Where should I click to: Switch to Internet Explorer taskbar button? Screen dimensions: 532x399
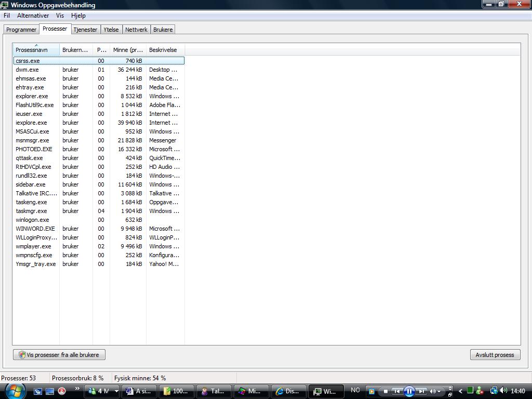pyautogui.click(x=288, y=391)
